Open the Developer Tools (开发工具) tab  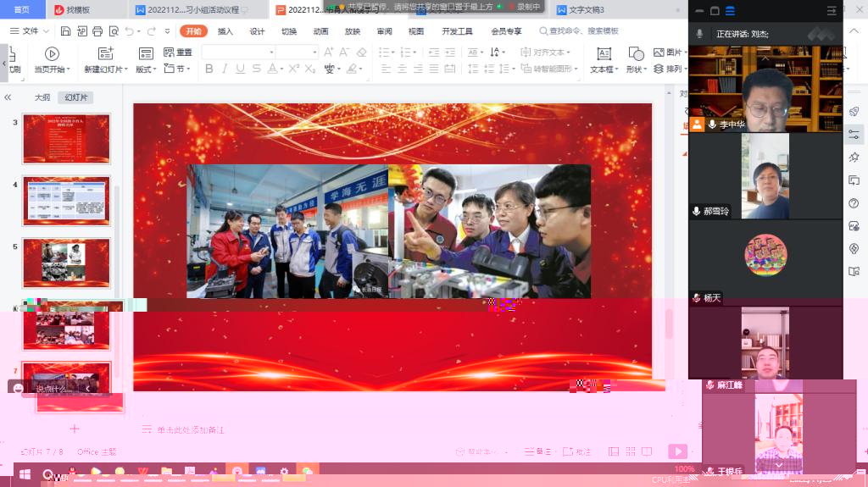[x=457, y=31]
